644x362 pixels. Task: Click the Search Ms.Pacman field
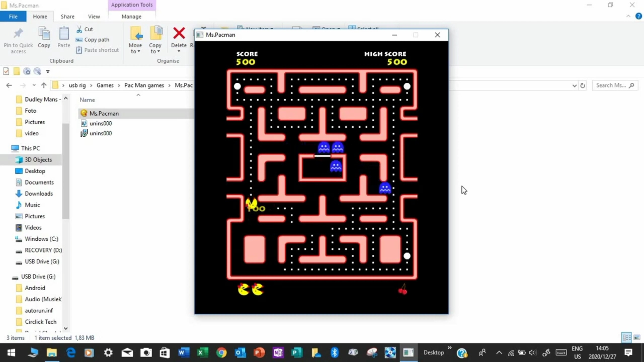click(615, 85)
